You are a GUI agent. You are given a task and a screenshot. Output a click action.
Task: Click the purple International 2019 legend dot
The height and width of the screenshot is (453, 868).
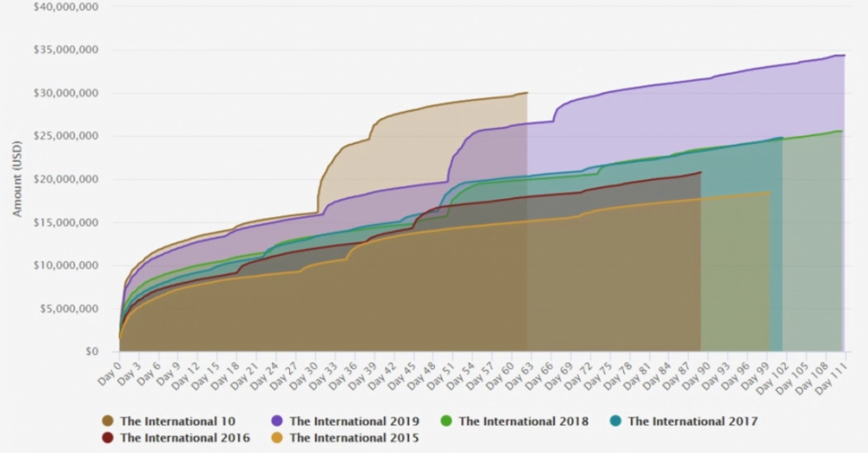278,421
